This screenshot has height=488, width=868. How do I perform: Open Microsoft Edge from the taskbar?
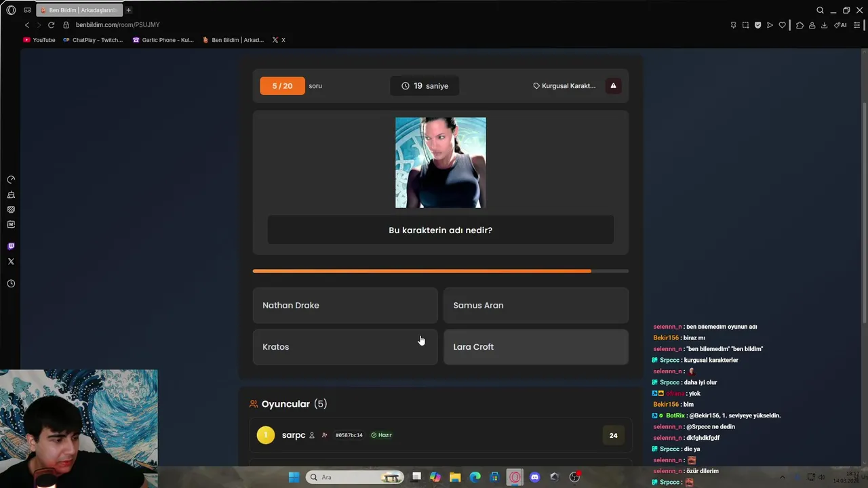[x=475, y=477]
